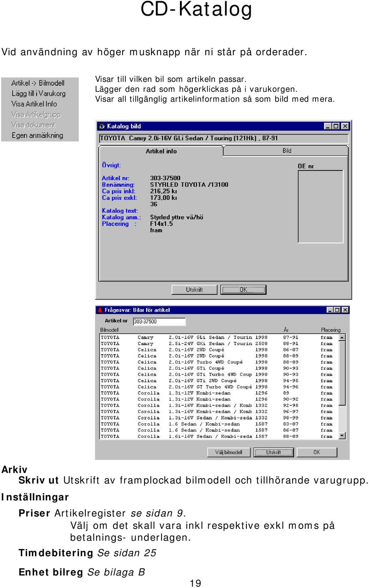Choose 'Artikel -> Bilmodell' in context menu
369x588 pixels.
pyautogui.click(x=38, y=83)
